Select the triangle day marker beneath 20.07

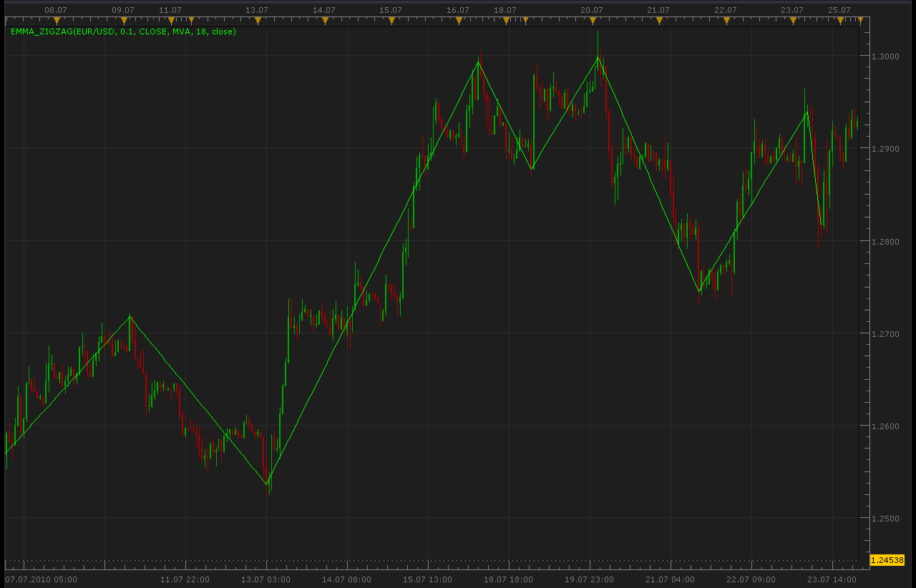point(593,21)
